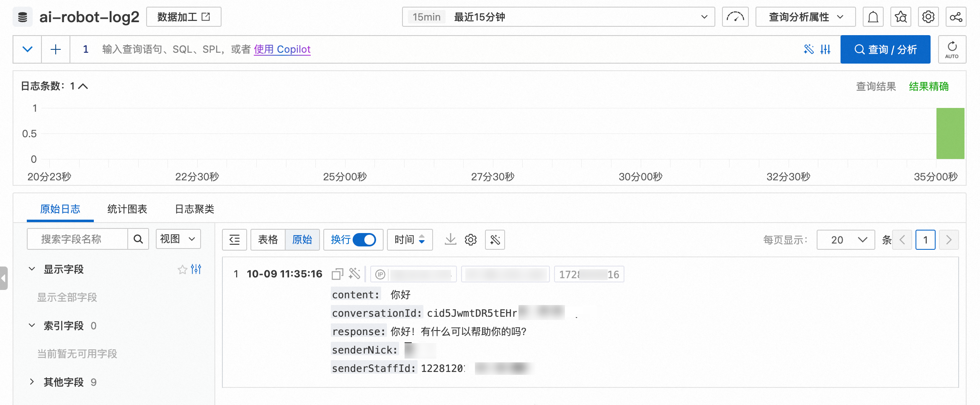The width and height of the screenshot is (980, 405).
Task: Select the 表格 view tab
Action: pos(268,240)
